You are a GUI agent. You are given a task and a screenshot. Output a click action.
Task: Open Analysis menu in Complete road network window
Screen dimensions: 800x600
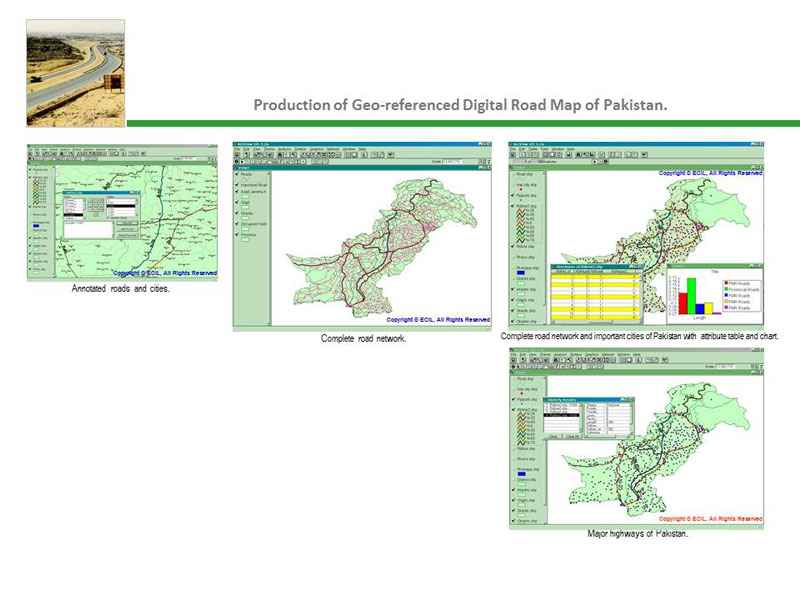click(x=284, y=149)
